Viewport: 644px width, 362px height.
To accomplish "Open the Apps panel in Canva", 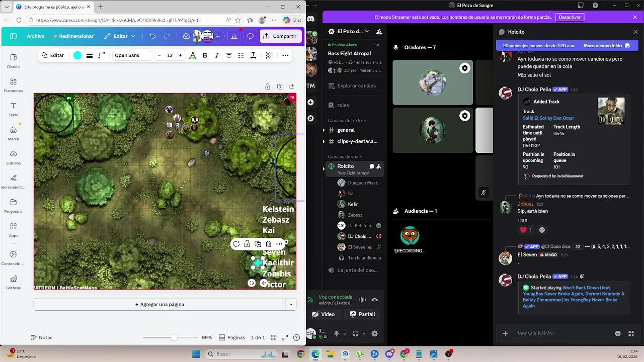I will (14, 230).
